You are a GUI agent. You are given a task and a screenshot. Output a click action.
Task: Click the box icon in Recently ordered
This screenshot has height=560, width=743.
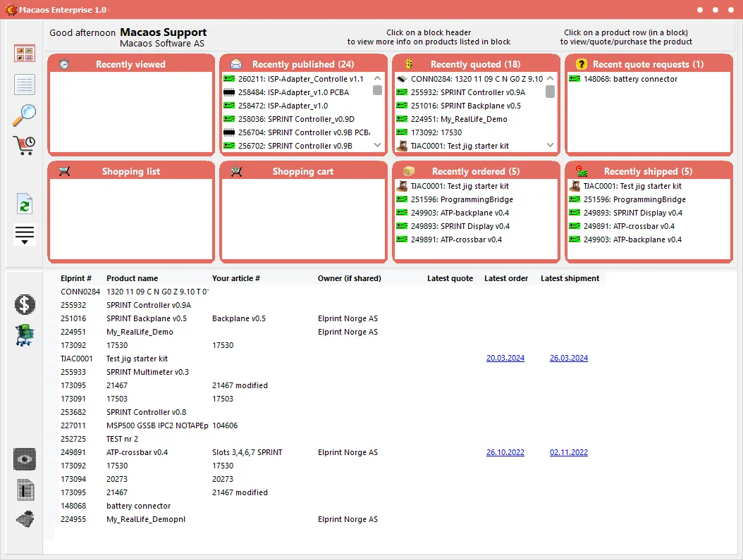[x=408, y=171]
